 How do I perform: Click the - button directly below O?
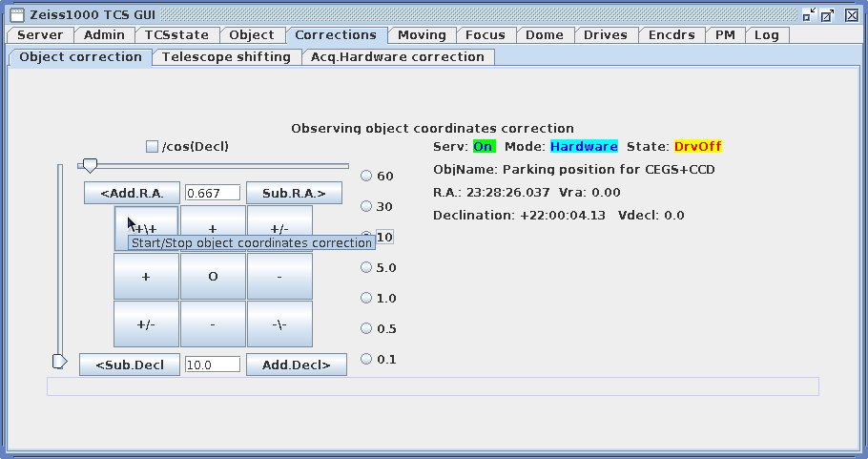[x=213, y=323]
